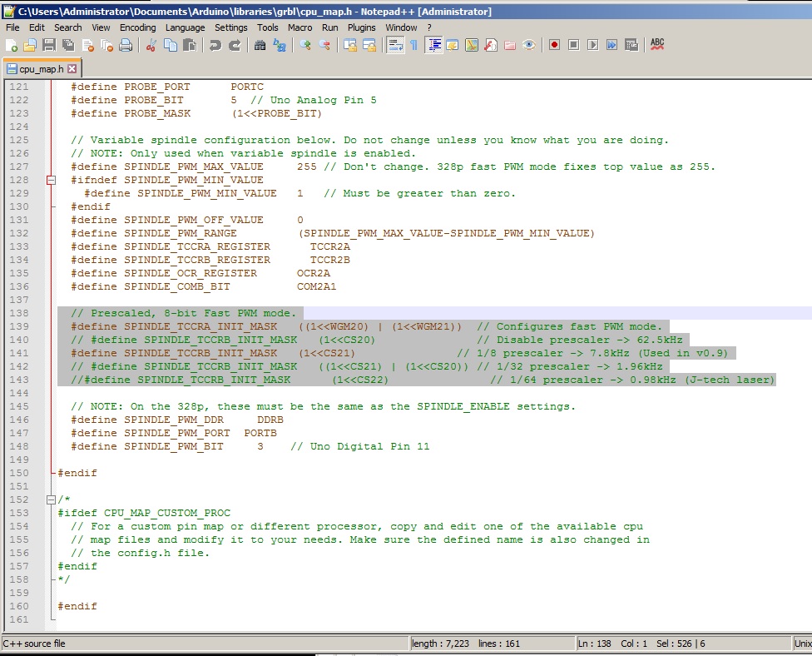The width and height of the screenshot is (812, 656).
Task: Click the "C++ source file" status bar entry
Action: tap(34, 644)
